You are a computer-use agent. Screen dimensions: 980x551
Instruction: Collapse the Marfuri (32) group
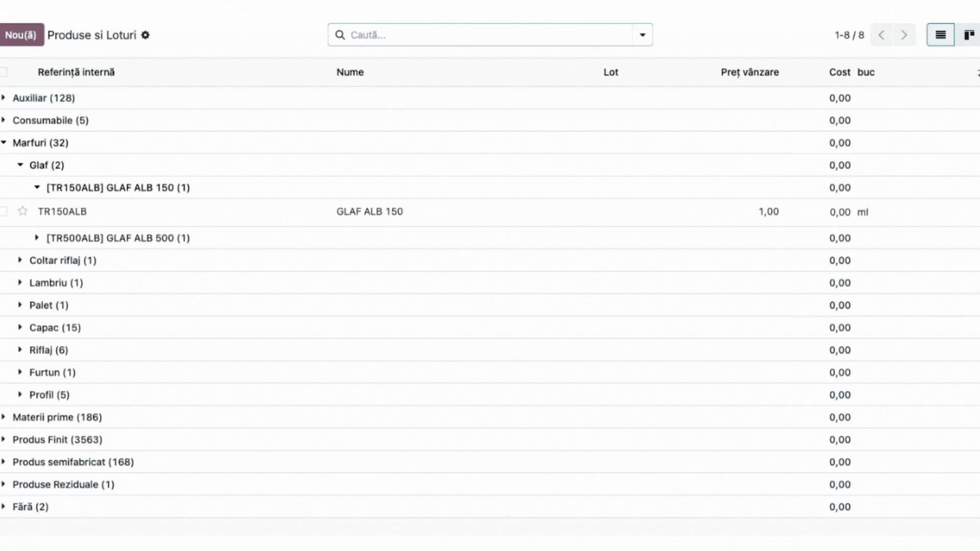pyautogui.click(x=40, y=143)
